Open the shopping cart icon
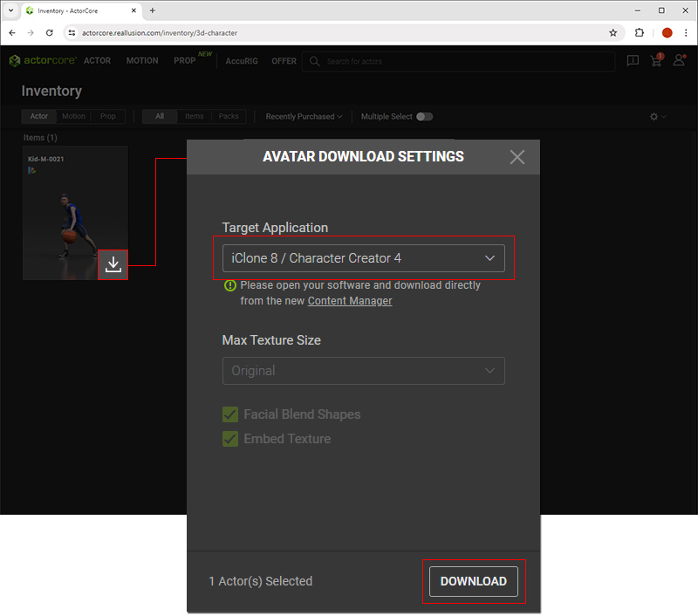 click(656, 60)
